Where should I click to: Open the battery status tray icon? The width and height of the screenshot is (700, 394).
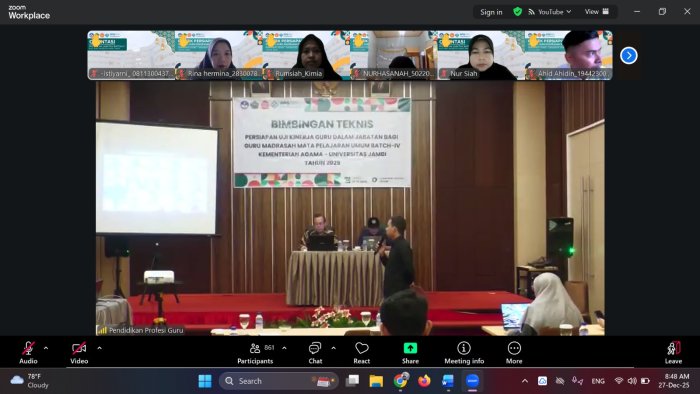point(645,381)
